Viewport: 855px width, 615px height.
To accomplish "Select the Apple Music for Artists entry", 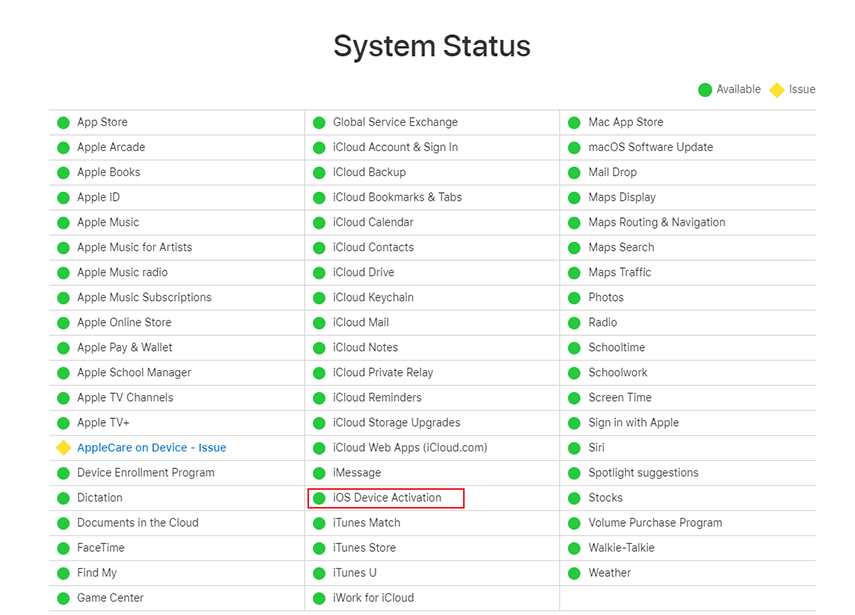I will pyautogui.click(x=135, y=248).
